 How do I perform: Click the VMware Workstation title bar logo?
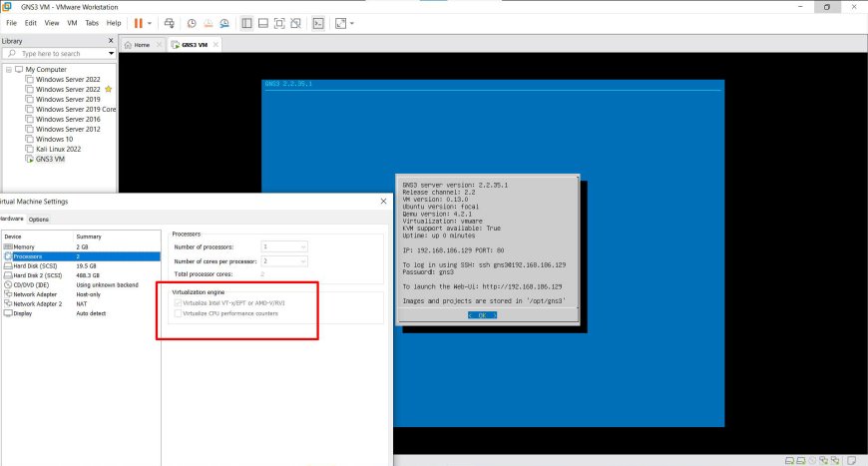pos(7,7)
